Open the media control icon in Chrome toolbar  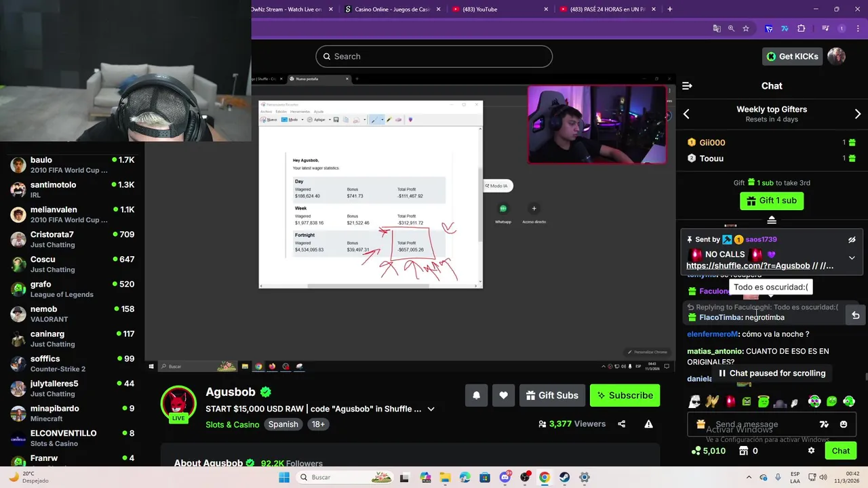pos(825,28)
